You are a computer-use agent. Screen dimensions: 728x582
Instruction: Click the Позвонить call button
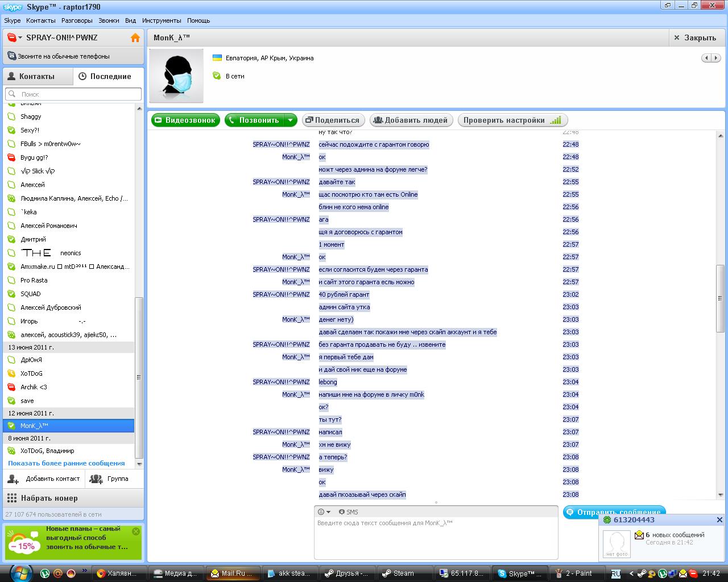(x=254, y=120)
